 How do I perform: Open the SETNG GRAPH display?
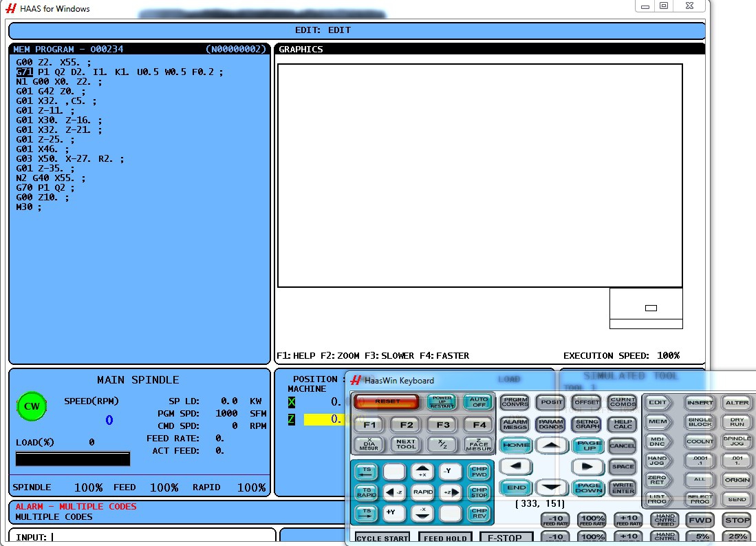click(x=587, y=424)
